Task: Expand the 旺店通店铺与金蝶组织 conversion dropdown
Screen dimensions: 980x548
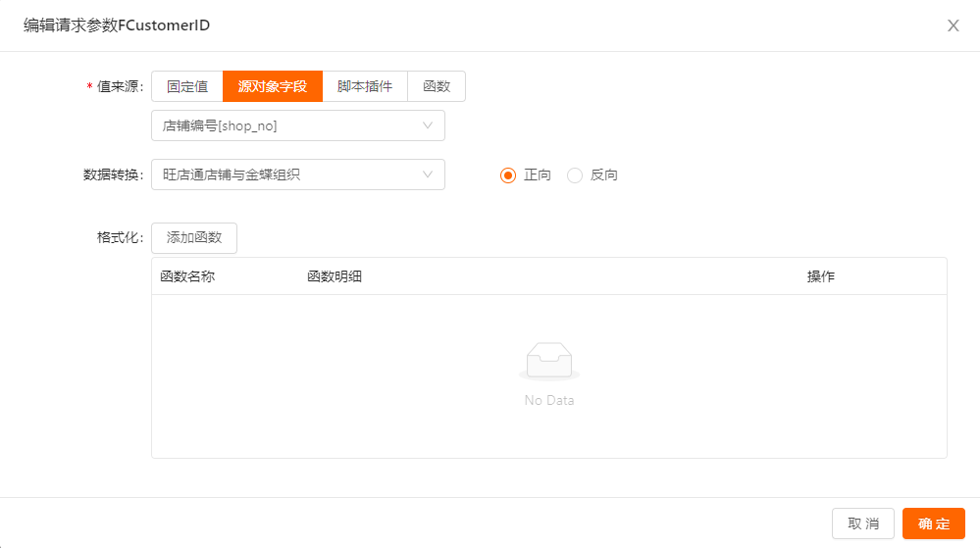Action: pos(297,174)
